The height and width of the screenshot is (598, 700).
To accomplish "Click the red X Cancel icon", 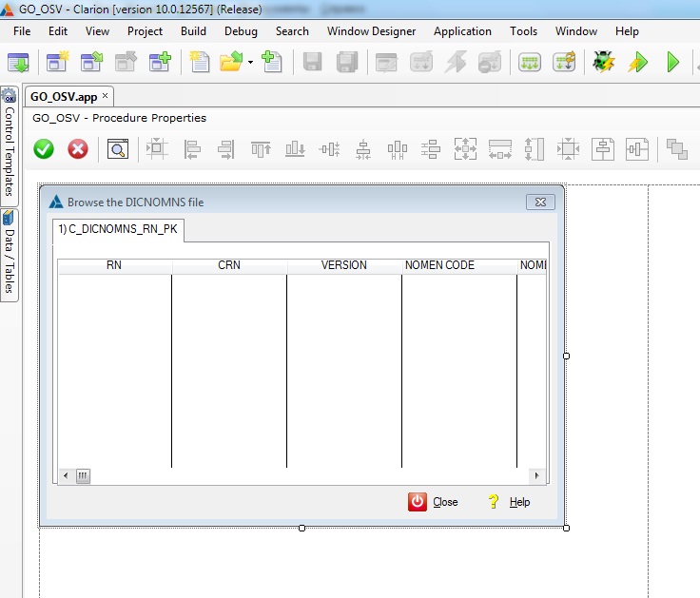I will [x=78, y=149].
